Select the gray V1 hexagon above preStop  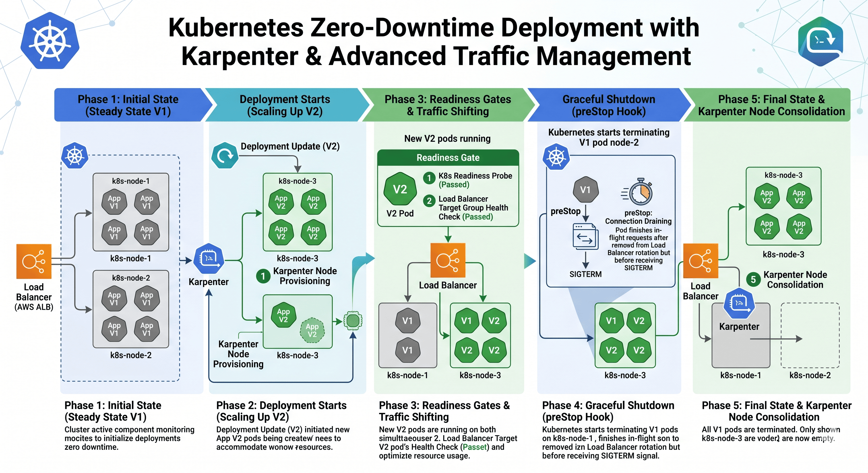586,189
